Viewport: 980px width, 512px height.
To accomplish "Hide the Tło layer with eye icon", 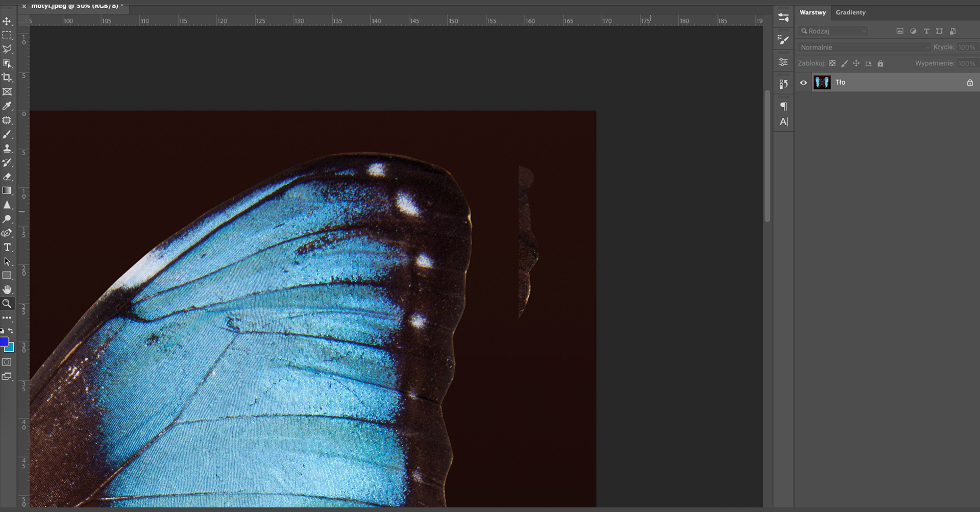I will [x=803, y=83].
